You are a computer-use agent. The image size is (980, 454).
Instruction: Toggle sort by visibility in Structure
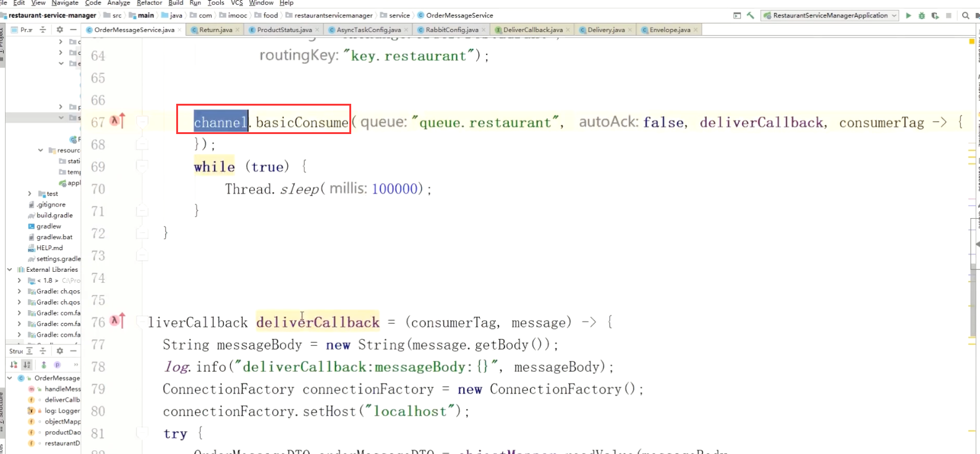click(14, 364)
